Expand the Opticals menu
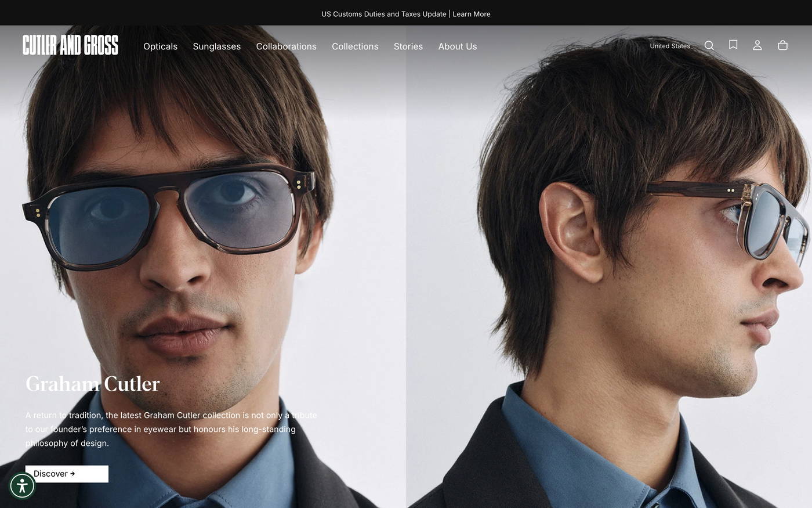812x508 pixels. [x=160, y=46]
